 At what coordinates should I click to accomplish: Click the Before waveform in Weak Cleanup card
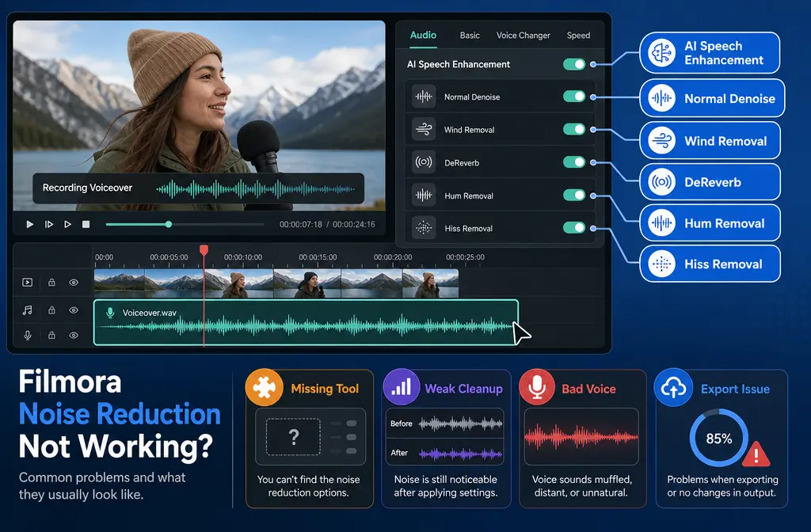(x=460, y=424)
